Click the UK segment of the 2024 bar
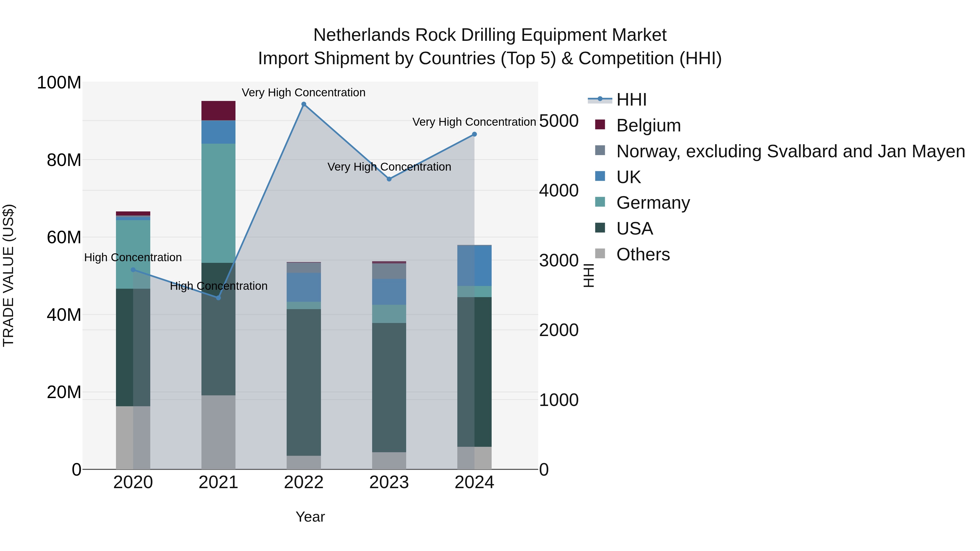The width and height of the screenshot is (980, 551). point(474,266)
